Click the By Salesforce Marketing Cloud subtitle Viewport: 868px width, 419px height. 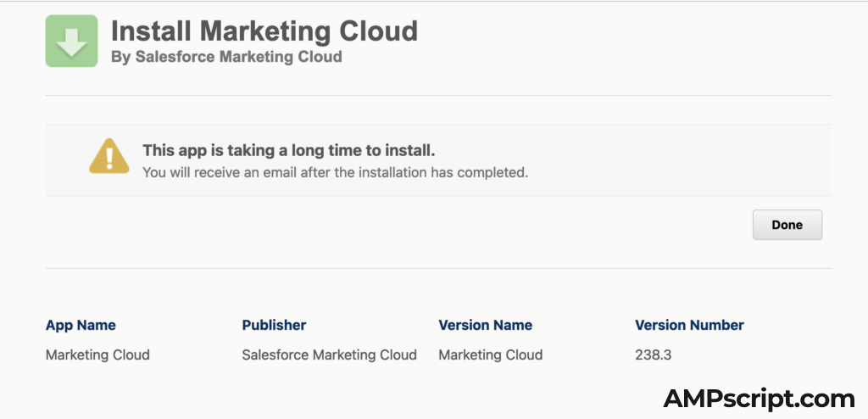[226, 57]
